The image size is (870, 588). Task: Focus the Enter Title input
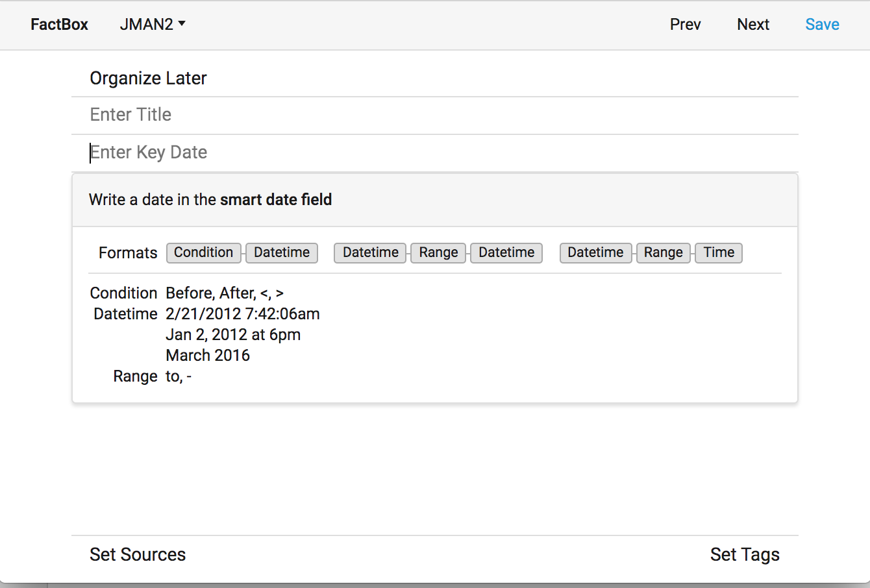pyautogui.click(x=434, y=115)
